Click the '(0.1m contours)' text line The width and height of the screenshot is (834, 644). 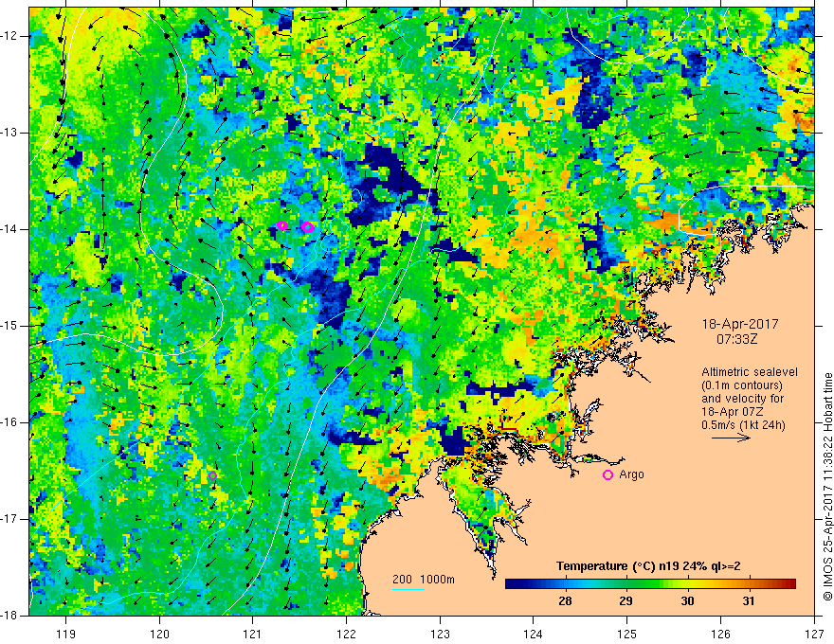click(x=742, y=385)
